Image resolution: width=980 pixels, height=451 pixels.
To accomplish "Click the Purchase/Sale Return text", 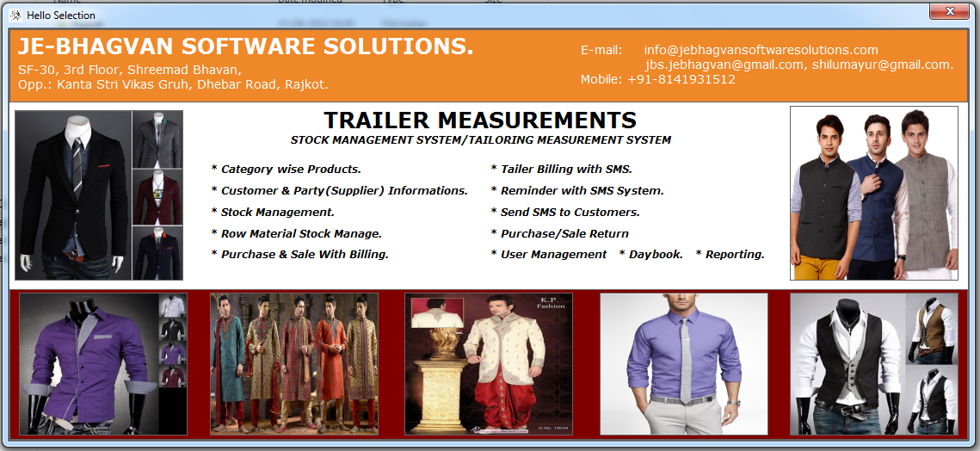I will point(560,233).
